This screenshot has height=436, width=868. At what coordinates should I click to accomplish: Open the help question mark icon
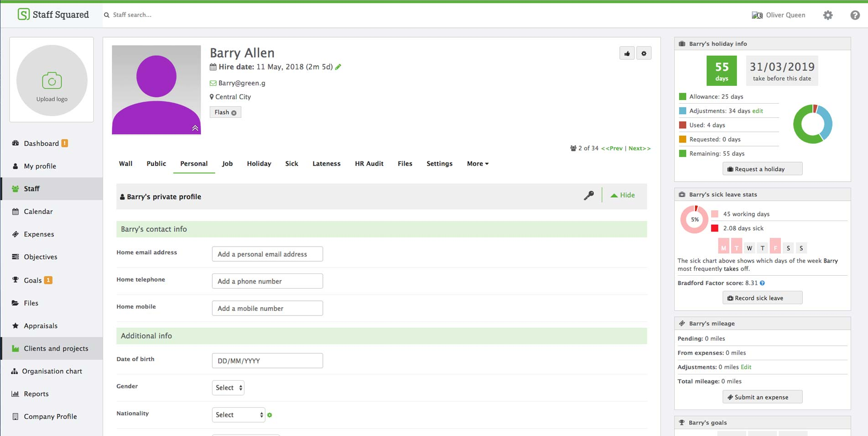click(854, 15)
